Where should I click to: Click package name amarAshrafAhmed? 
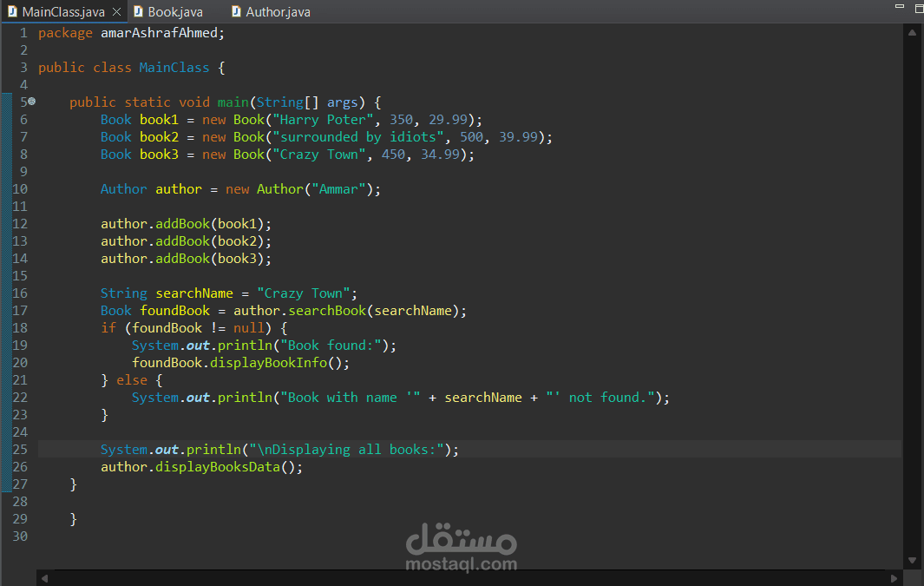(x=159, y=33)
